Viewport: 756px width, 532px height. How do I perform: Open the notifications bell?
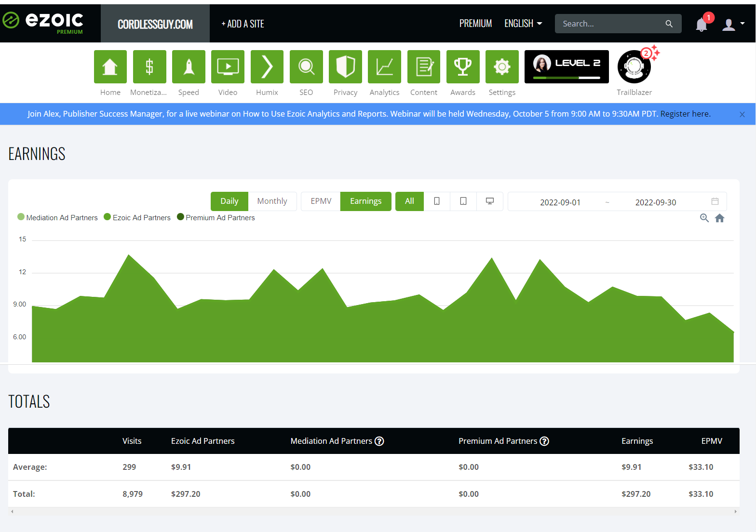click(x=702, y=24)
